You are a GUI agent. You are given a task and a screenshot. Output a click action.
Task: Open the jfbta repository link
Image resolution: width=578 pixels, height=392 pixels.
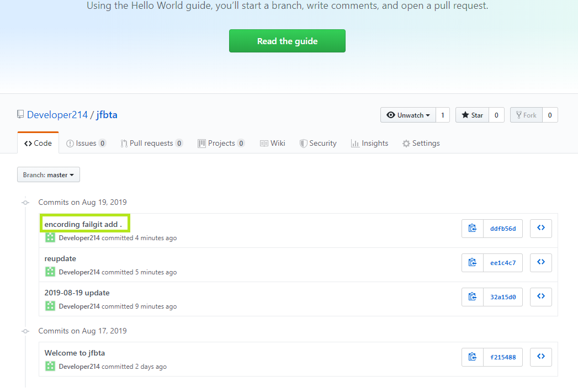point(107,115)
